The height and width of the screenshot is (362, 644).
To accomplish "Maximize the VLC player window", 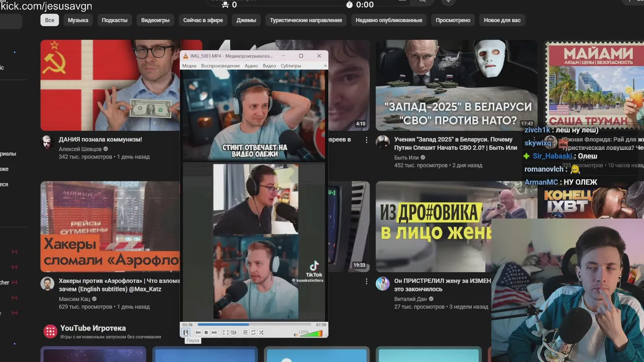I will [301, 56].
